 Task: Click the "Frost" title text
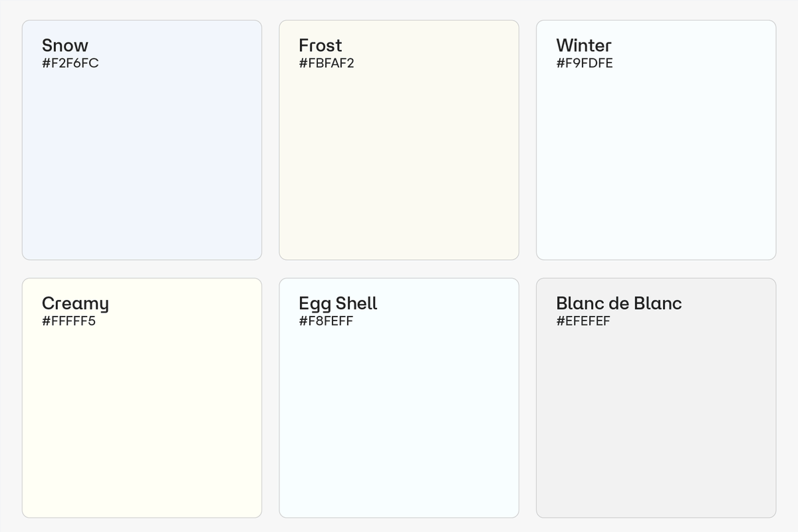321,45
